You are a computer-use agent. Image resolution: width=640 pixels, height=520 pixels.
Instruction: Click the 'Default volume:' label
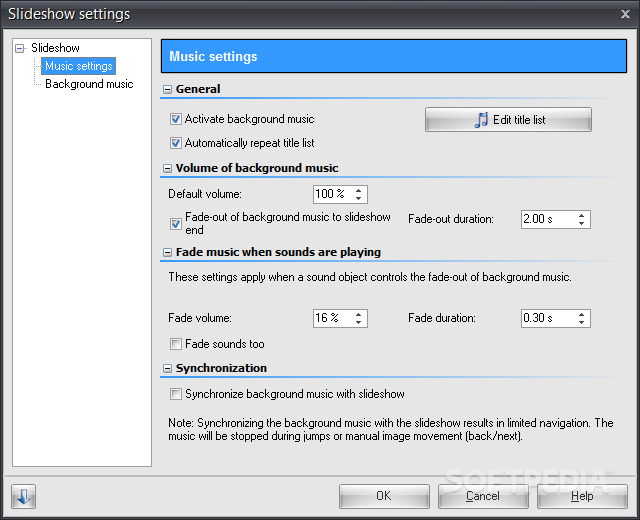[x=205, y=194]
